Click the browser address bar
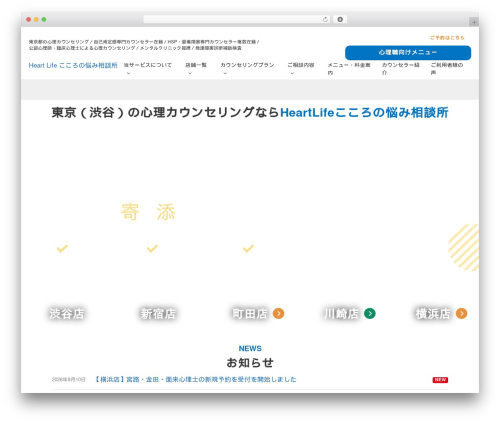This screenshot has height=423, width=500. [237, 19]
